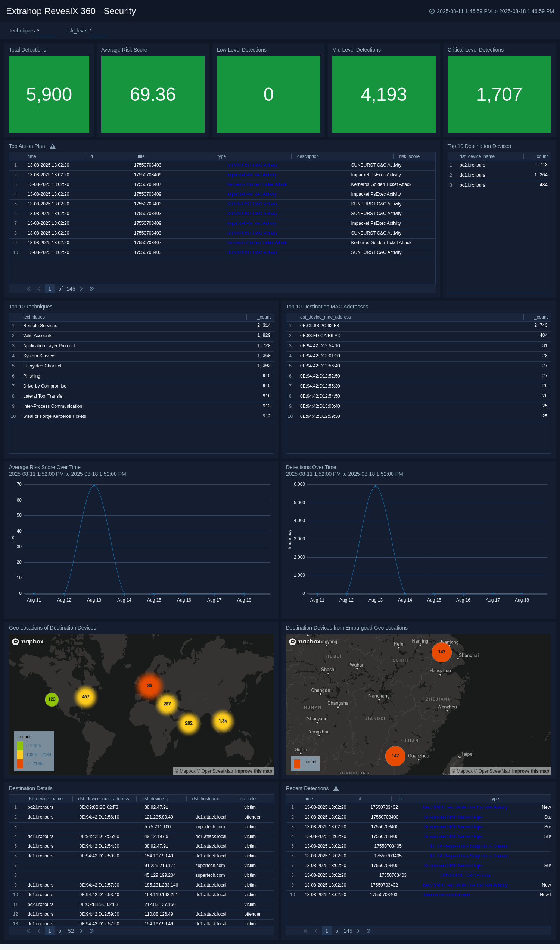Select pc2.i.rx.tours in Top 10 Destination Devices
The width and height of the screenshot is (560, 950).
tap(472, 165)
